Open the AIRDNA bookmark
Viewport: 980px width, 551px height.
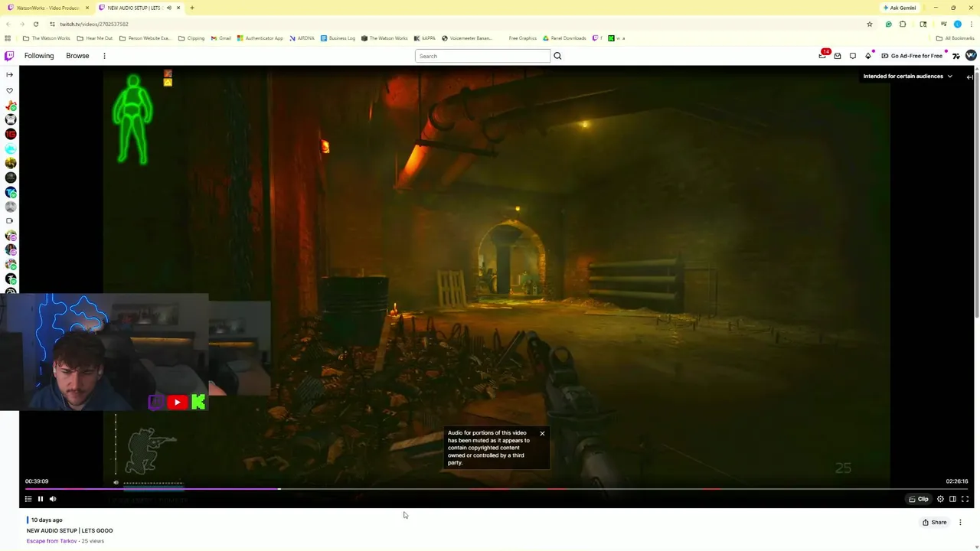pyautogui.click(x=302, y=38)
